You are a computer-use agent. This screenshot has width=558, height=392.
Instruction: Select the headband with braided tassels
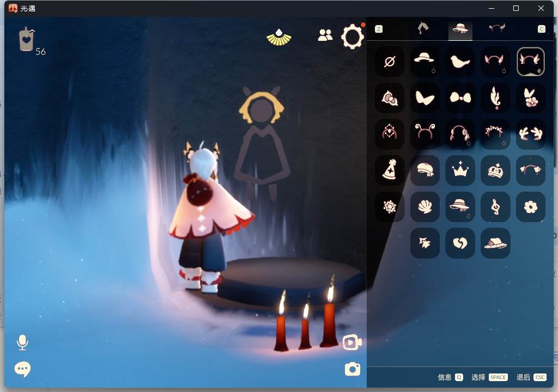[460, 134]
